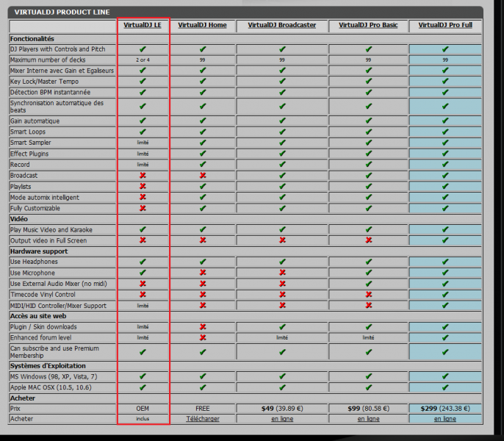
Task: Click the 'Key Lock/Master Tempo' row label
Action: pyautogui.click(x=44, y=82)
